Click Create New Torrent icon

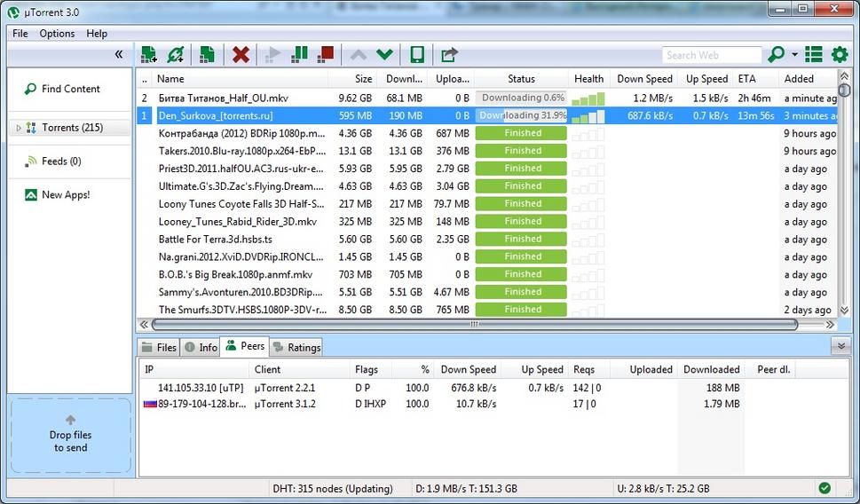pos(207,54)
